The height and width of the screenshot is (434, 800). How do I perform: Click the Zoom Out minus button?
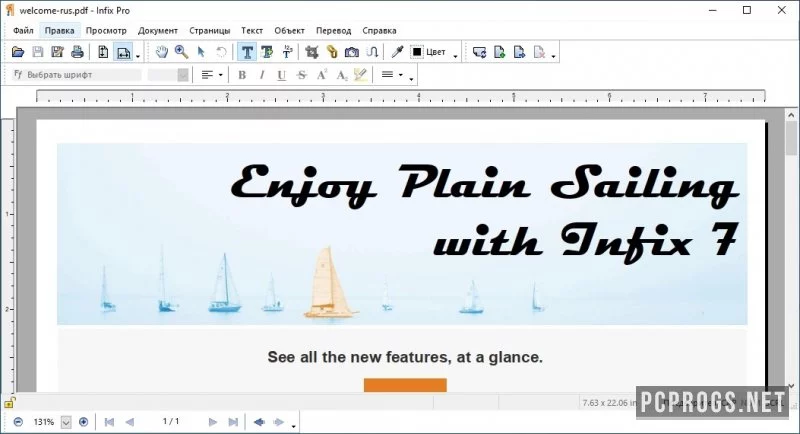pos(18,422)
